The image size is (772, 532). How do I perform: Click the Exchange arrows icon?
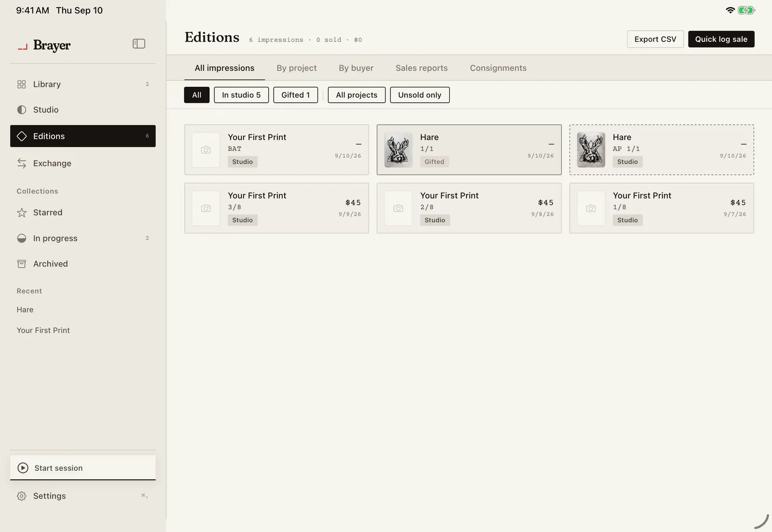pyautogui.click(x=21, y=164)
